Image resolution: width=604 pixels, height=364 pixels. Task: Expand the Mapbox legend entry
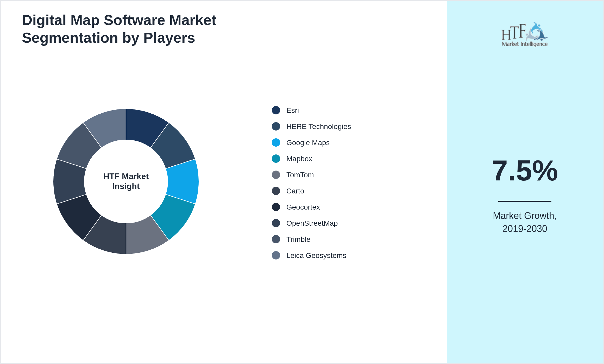[299, 159]
